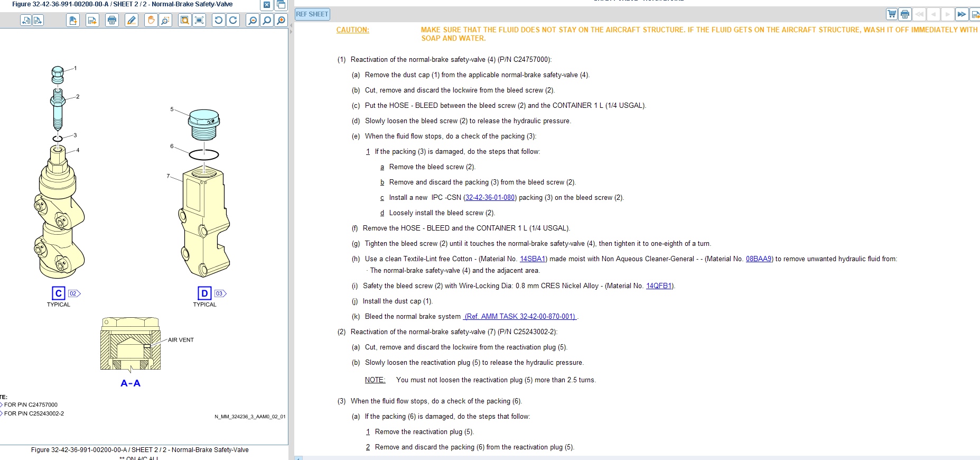The width and height of the screenshot is (980, 460).
Task: Zoom in on the figure
Action: click(281, 21)
